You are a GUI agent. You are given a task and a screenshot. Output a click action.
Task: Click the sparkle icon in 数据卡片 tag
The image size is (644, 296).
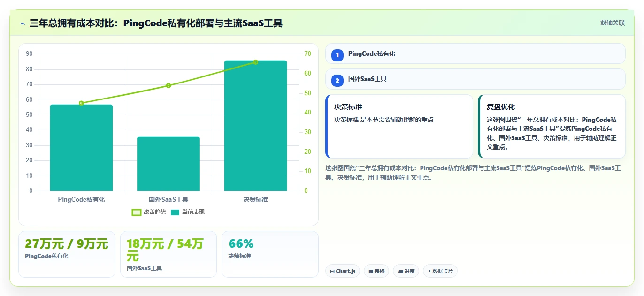(x=429, y=271)
